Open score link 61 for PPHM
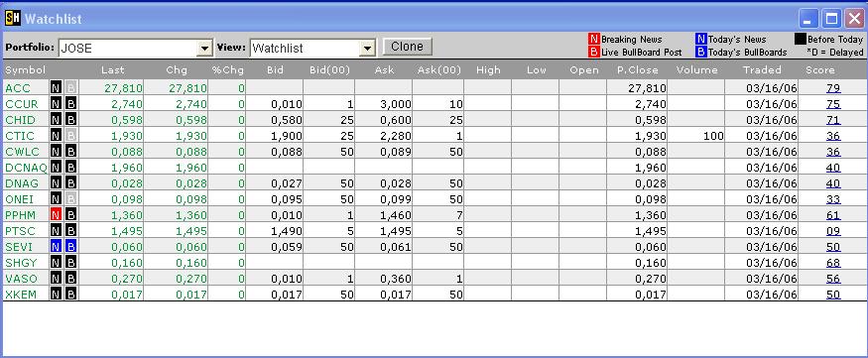Image resolution: width=868 pixels, height=358 pixels. click(833, 215)
